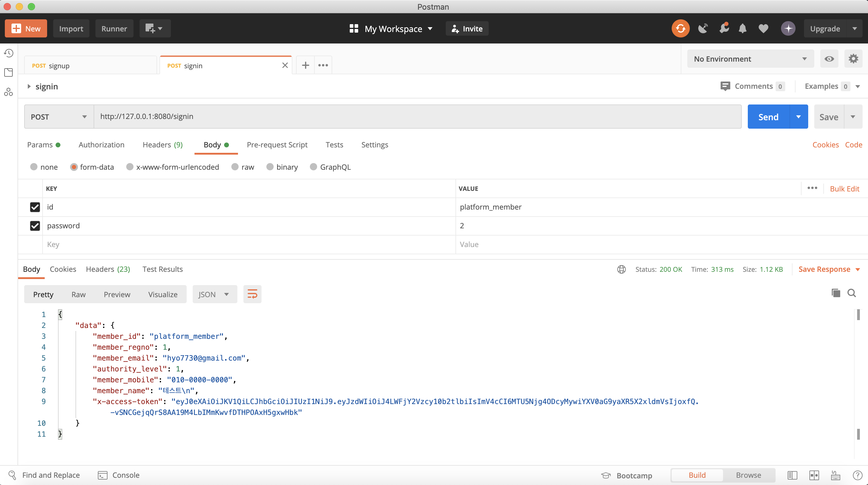Image resolution: width=868 pixels, height=485 pixels.
Task: Uncheck the id form-data row
Action: (x=35, y=207)
